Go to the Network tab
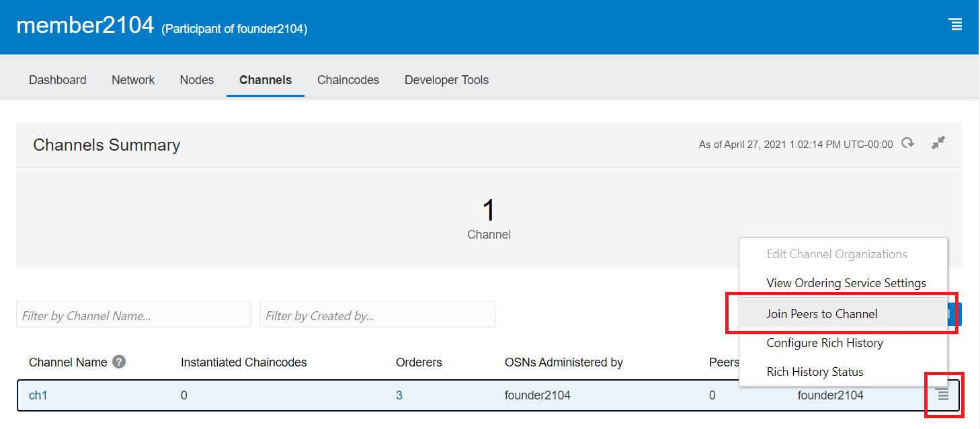The height and width of the screenshot is (429, 980). pos(133,80)
